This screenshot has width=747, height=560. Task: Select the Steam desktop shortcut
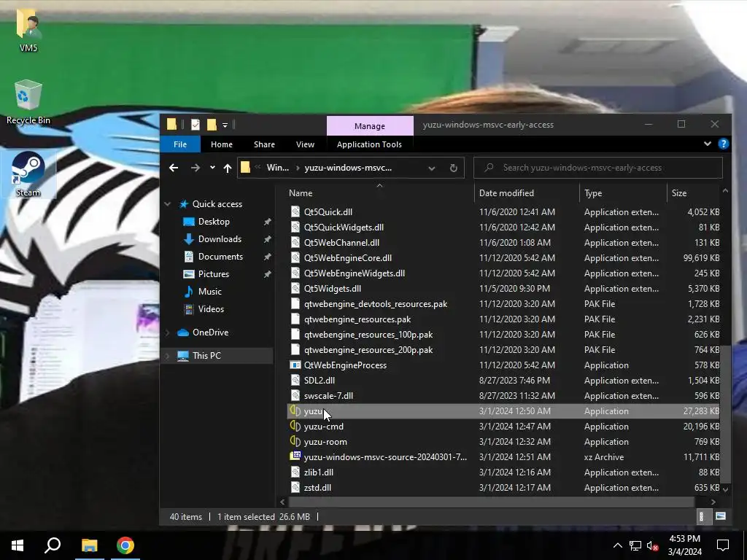point(28,174)
